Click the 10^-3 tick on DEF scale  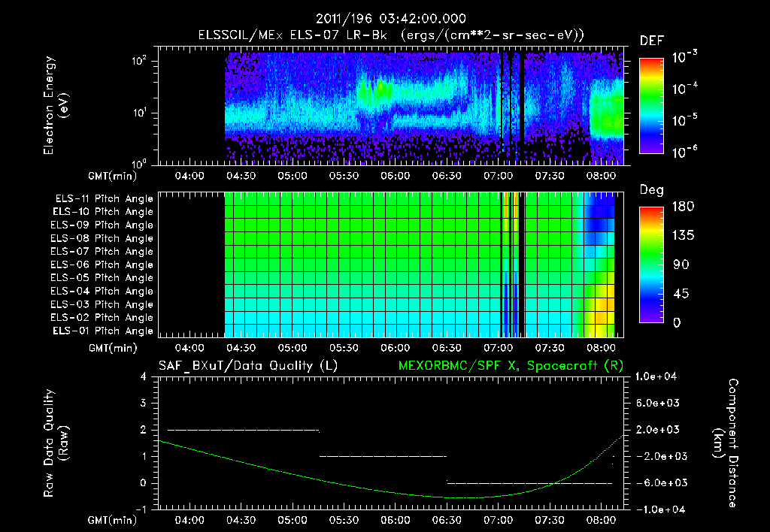pyautogui.click(x=684, y=57)
